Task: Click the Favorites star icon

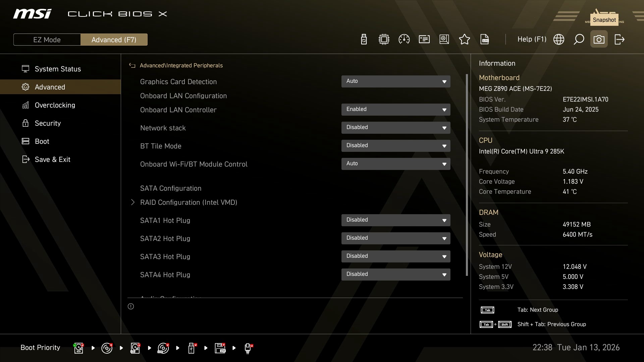Action: click(464, 40)
